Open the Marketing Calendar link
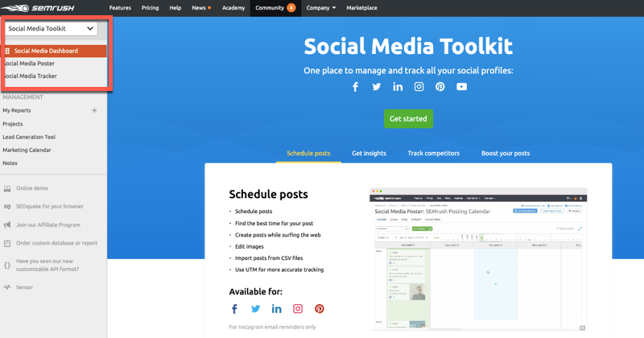This screenshot has height=338, width=644. [27, 150]
